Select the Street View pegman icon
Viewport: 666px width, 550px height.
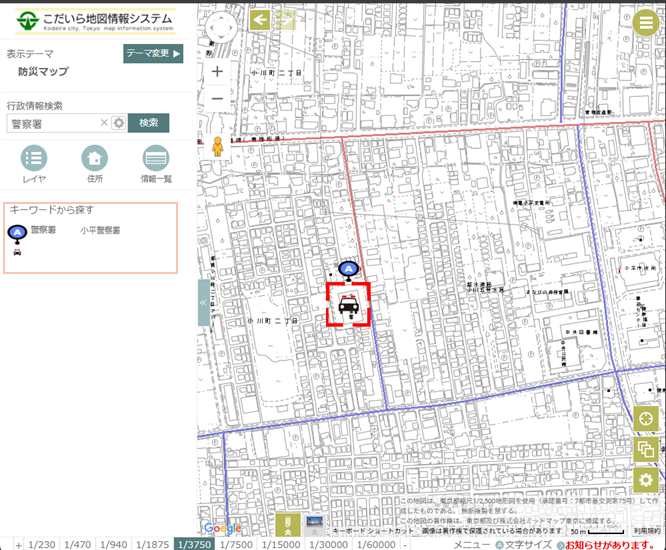[217, 147]
